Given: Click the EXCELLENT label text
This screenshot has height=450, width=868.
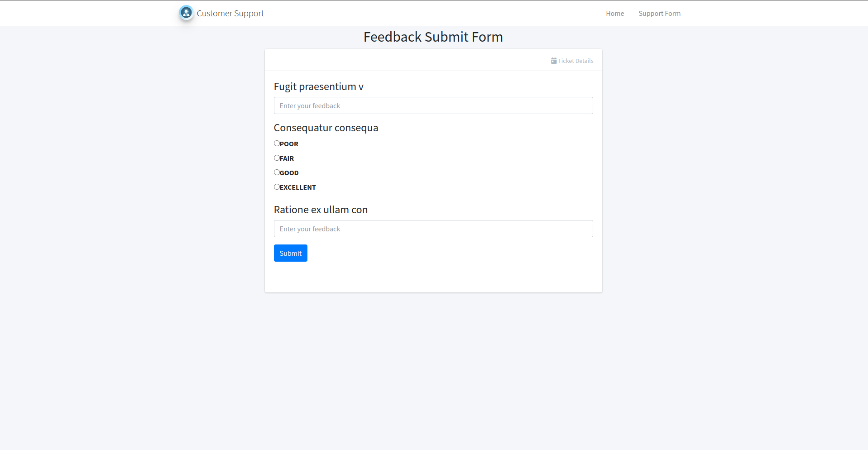Looking at the screenshot, I should [298, 187].
